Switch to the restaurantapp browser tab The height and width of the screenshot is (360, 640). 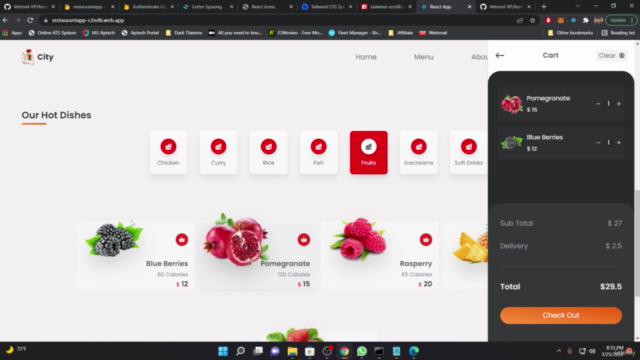pyautogui.click(x=88, y=7)
